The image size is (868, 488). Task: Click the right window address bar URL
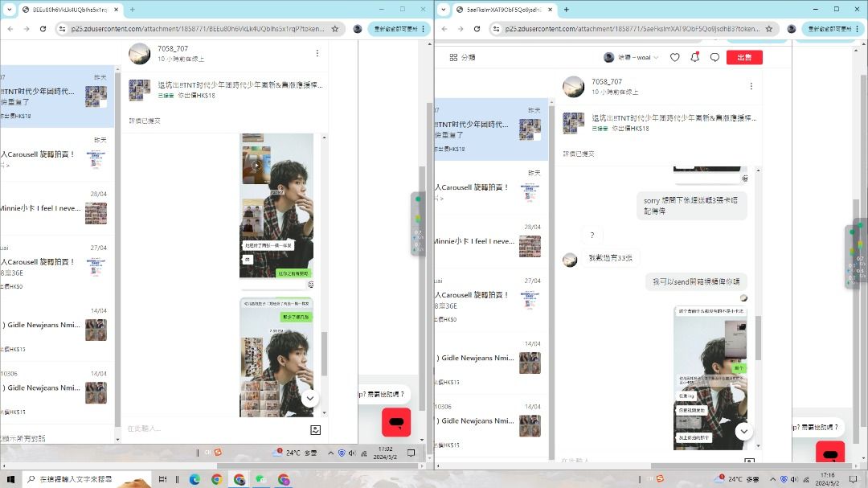[x=633, y=29]
